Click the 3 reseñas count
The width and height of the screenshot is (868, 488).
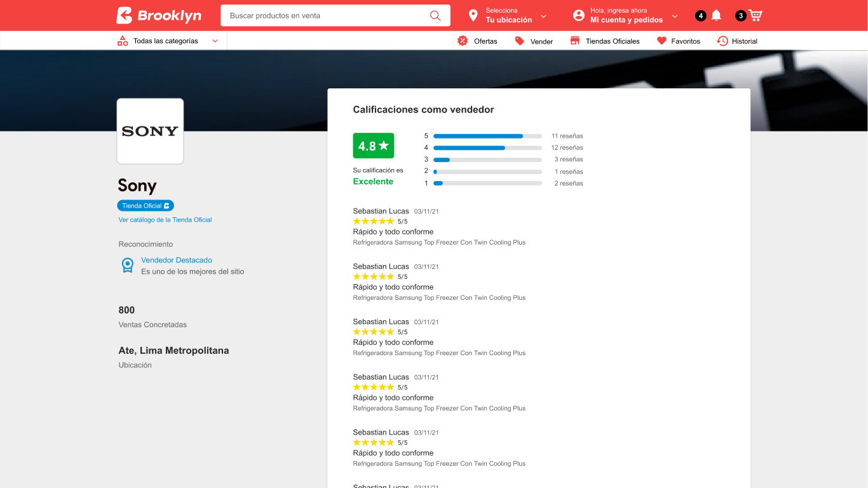pyautogui.click(x=569, y=159)
